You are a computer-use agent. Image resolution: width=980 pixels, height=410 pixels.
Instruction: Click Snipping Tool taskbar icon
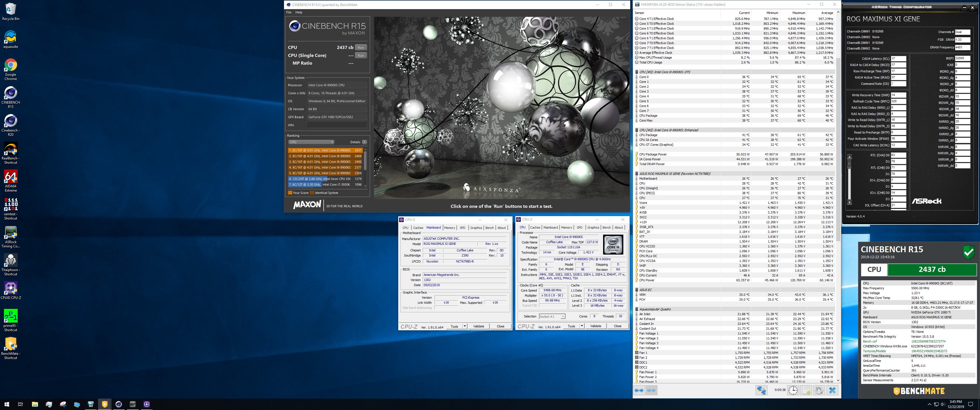tap(63, 404)
